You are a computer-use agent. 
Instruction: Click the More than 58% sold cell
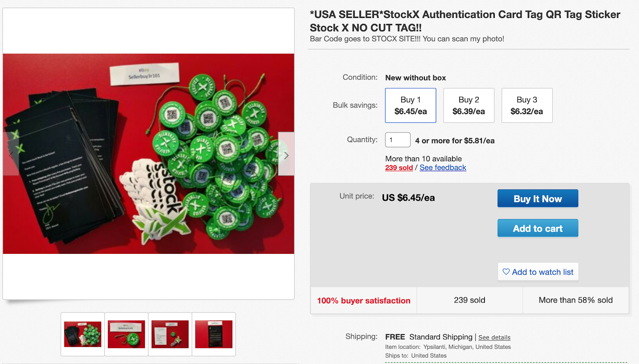[x=575, y=300]
